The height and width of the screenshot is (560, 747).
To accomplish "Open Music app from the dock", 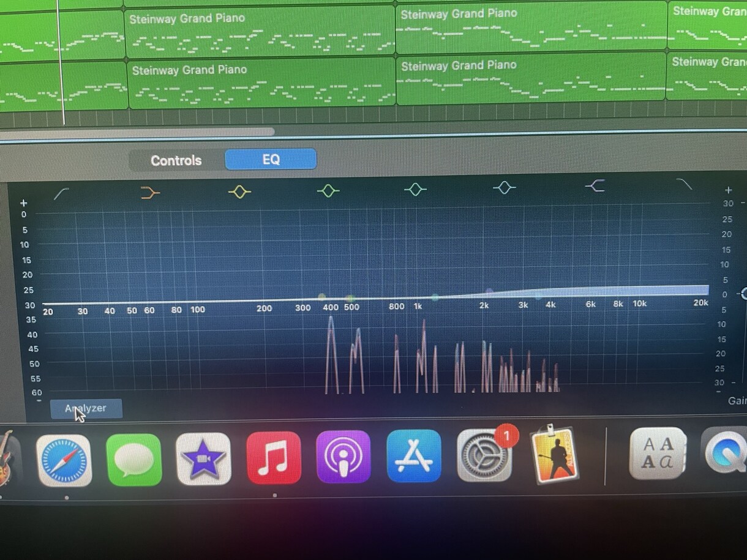I will click(274, 458).
